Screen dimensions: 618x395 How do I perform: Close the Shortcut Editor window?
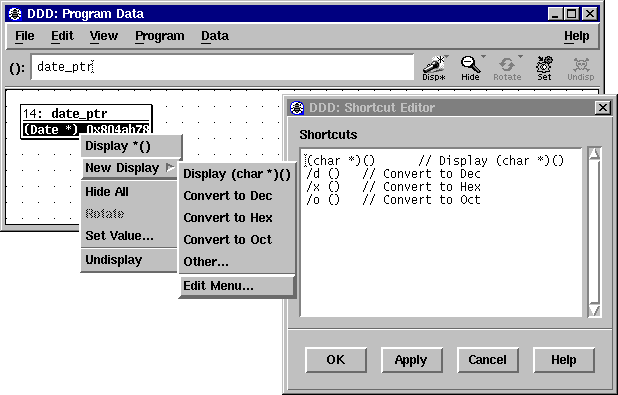click(603, 108)
